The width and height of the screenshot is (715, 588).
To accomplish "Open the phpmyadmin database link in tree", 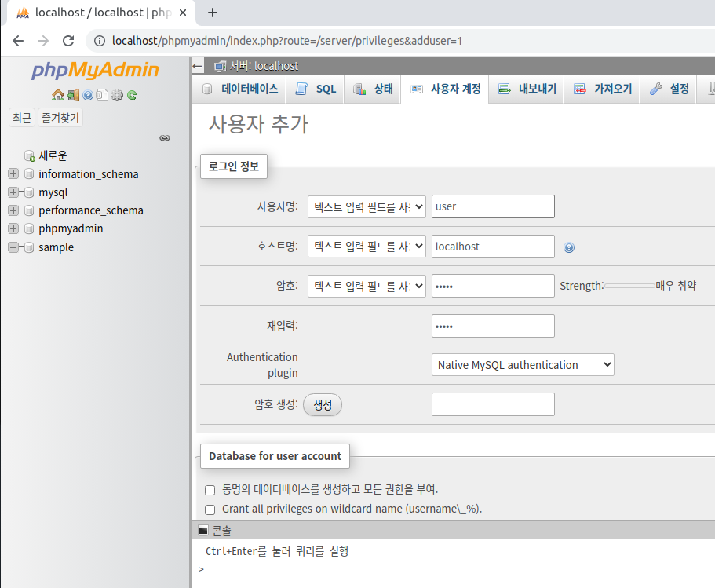I will click(x=71, y=228).
